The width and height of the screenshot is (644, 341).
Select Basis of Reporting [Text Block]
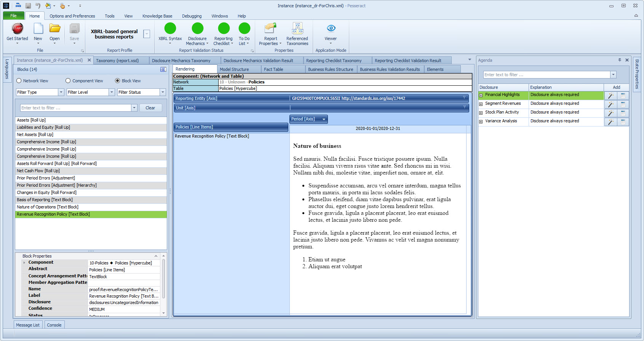click(91, 200)
